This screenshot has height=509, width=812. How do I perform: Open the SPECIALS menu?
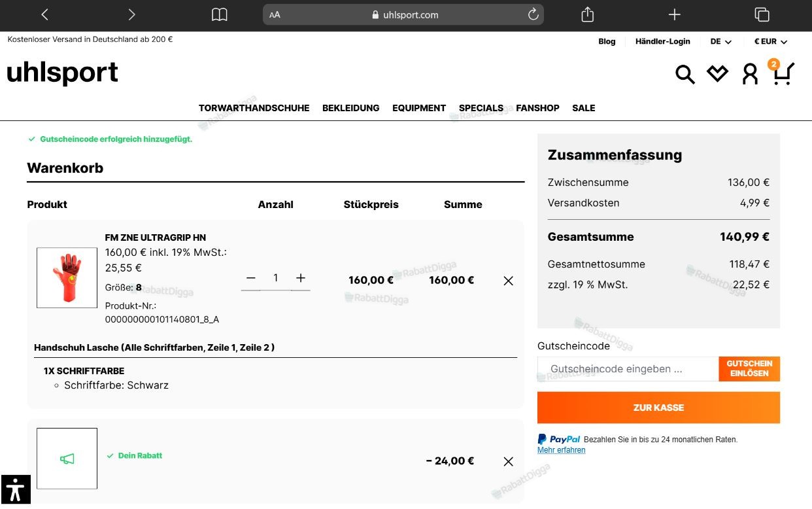(481, 108)
